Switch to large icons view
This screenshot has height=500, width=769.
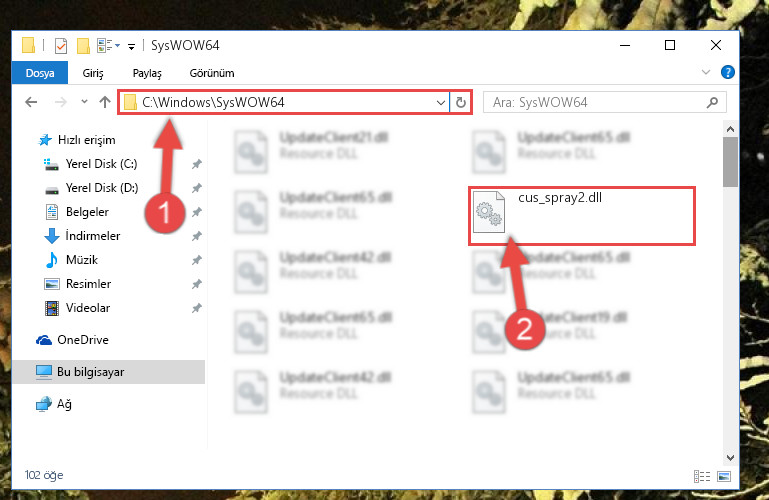coord(724,476)
